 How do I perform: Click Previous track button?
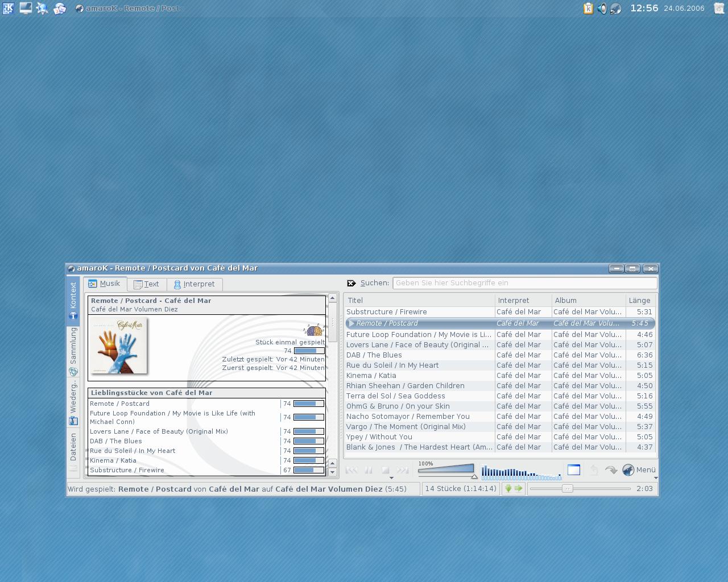351,470
